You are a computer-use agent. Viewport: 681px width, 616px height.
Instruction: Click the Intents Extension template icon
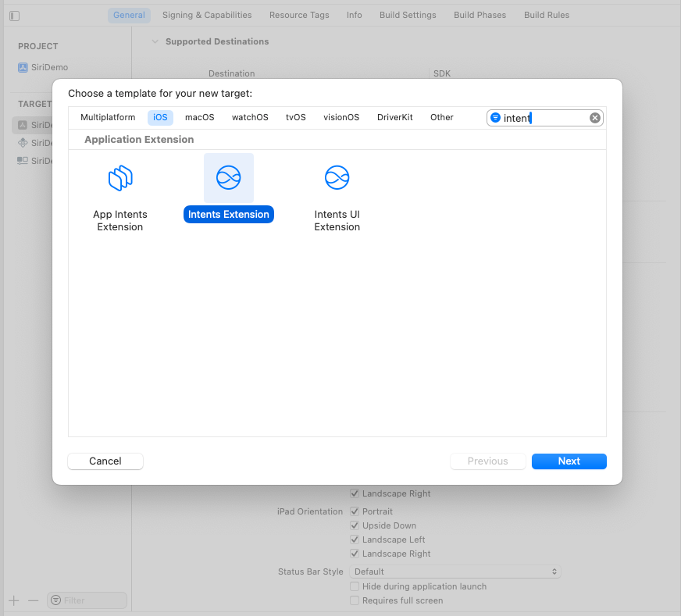[x=228, y=177]
